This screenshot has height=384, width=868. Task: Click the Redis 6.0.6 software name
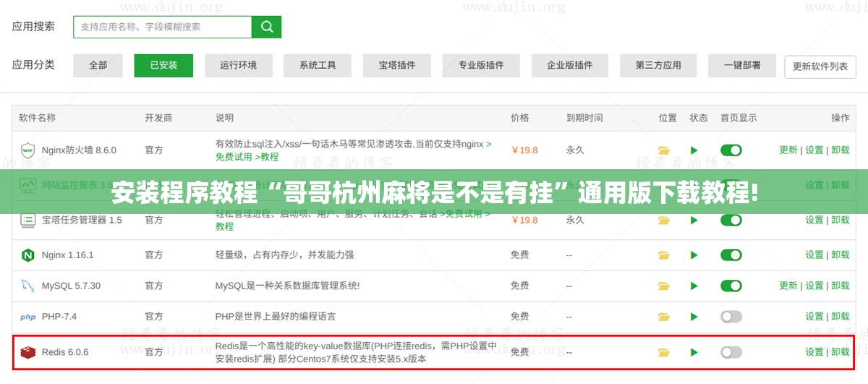coord(65,352)
